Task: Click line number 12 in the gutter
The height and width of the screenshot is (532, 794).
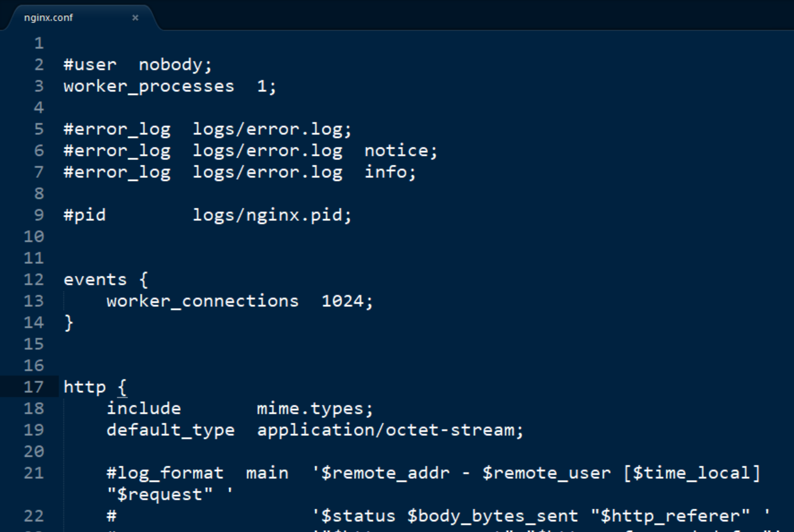Action: pyautogui.click(x=34, y=279)
